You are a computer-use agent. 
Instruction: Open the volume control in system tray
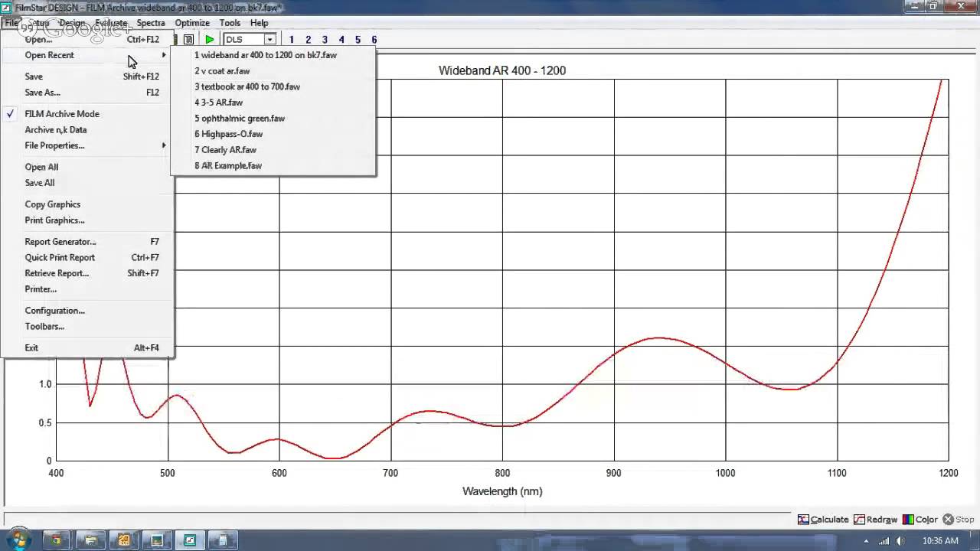[x=901, y=541]
